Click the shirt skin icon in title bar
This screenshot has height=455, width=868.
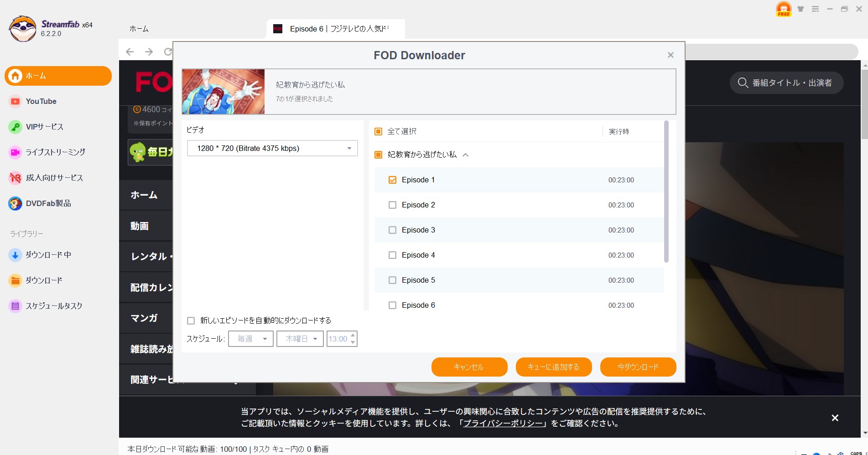pyautogui.click(x=800, y=9)
